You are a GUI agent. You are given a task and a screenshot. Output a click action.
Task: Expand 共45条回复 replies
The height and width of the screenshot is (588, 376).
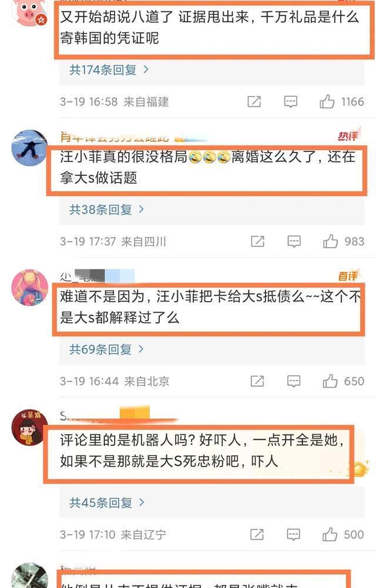tap(106, 502)
